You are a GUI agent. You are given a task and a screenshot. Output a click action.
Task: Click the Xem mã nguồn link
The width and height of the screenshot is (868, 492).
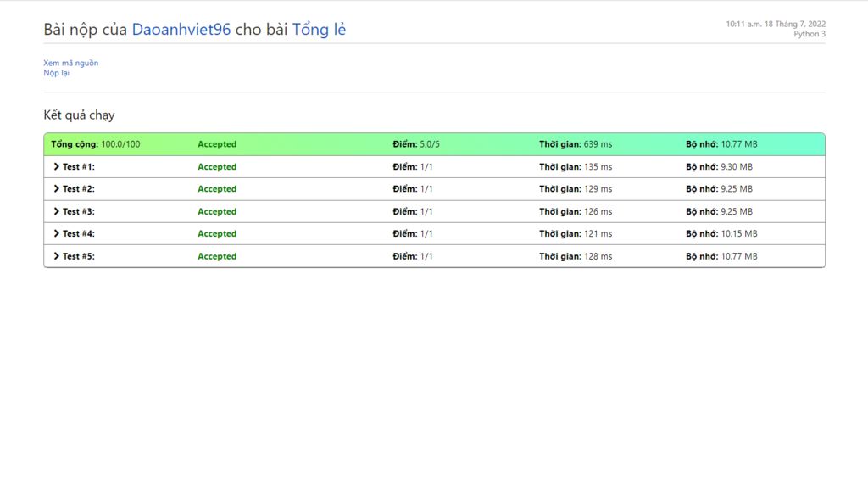pyautogui.click(x=71, y=63)
